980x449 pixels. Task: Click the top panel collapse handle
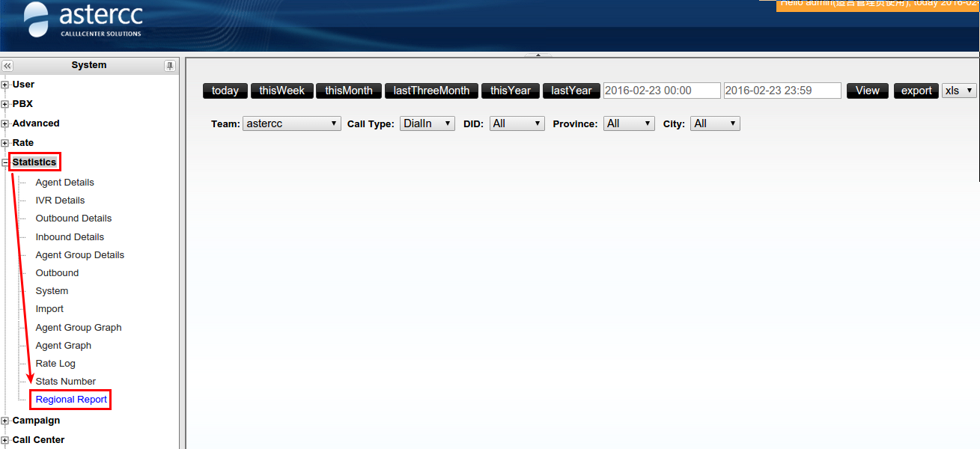[x=538, y=55]
